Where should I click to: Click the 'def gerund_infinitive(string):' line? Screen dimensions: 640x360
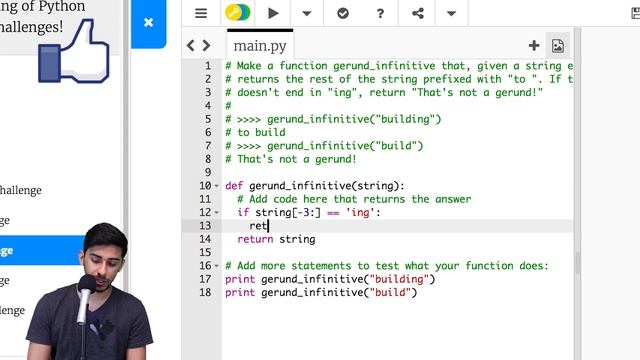315,186
